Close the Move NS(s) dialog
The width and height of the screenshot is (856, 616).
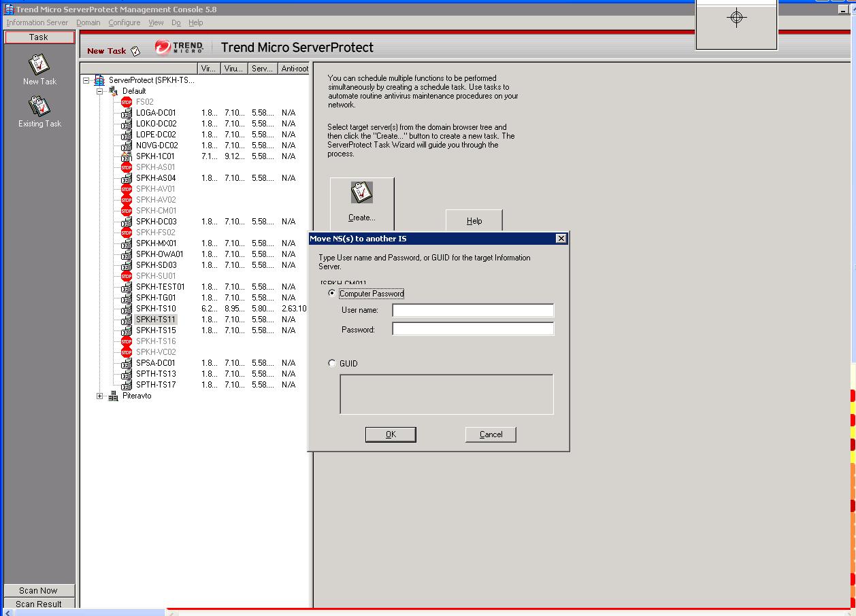coord(561,239)
